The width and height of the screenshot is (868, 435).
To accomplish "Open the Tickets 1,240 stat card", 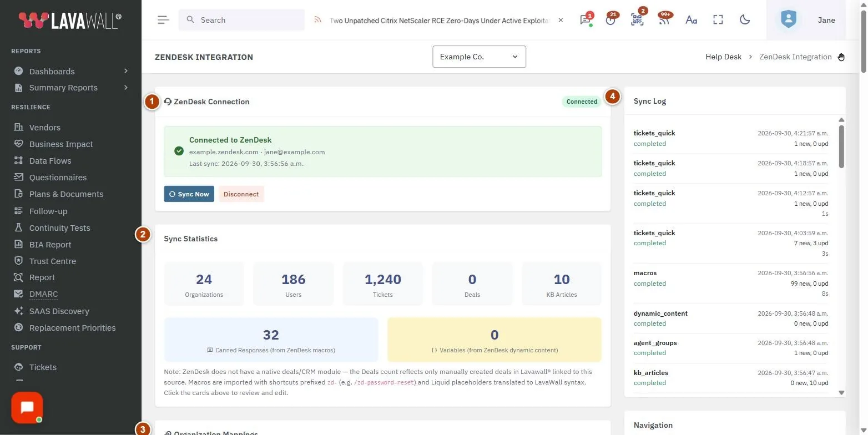I will [383, 284].
